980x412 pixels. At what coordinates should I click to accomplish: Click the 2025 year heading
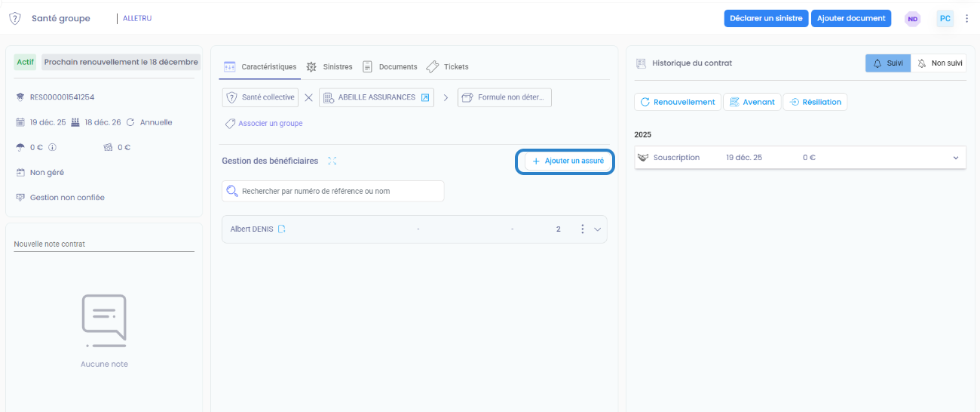click(x=643, y=134)
